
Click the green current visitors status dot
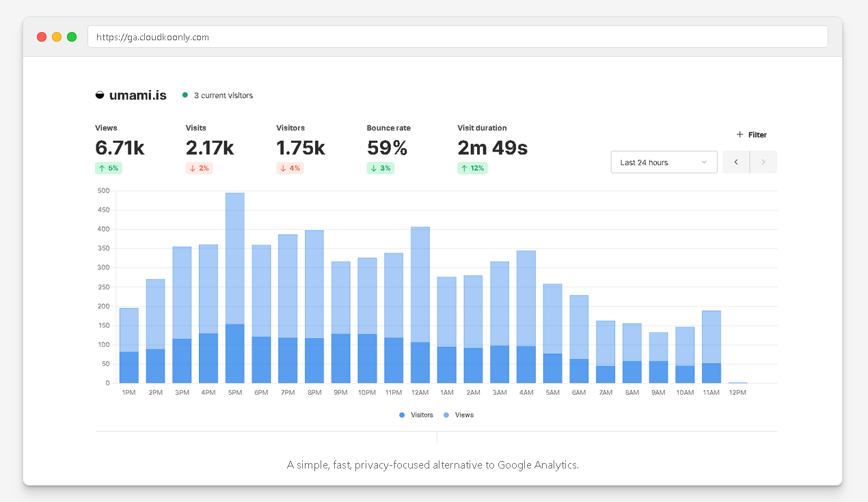point(185,96)
